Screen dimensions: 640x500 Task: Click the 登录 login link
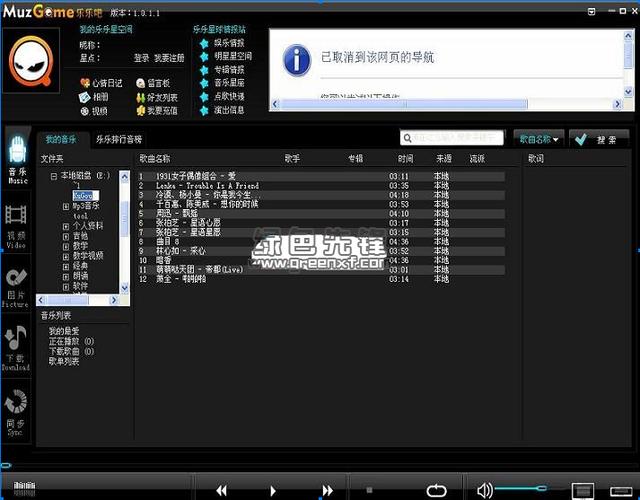pyautogui.click(x=141, y=58)
